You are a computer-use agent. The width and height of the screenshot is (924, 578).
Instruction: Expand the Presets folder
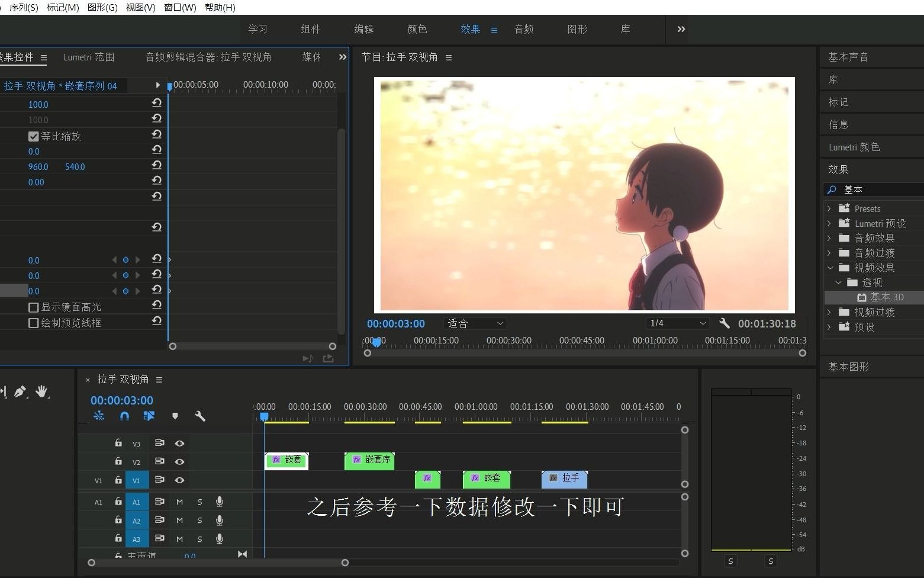[829, 208]
